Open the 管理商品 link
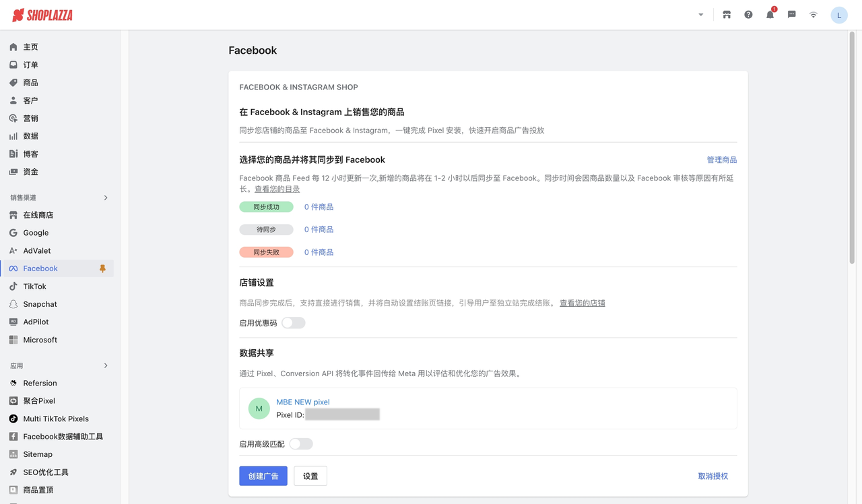The height and width of the screenshot is (504, 862). [721, 159]
